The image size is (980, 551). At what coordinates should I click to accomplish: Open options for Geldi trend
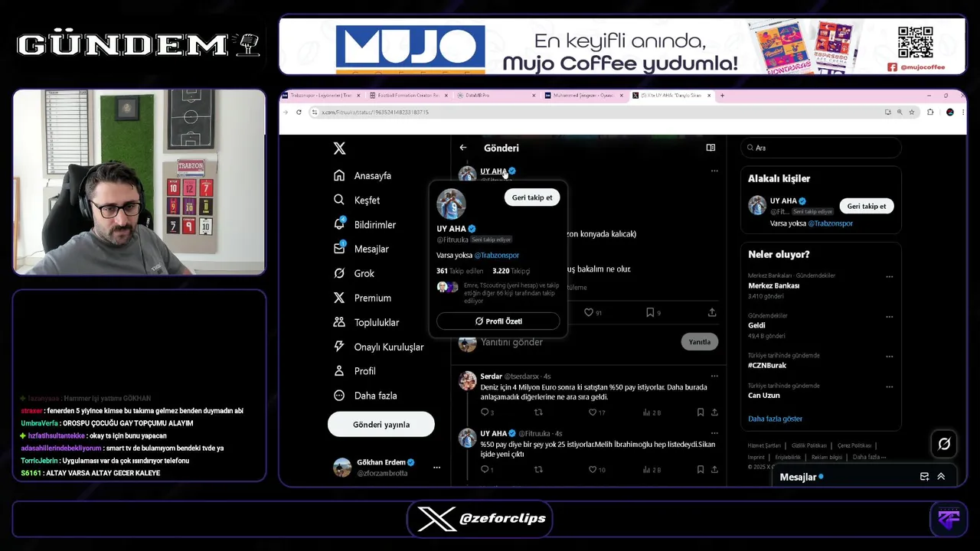[x=889, y=317]
